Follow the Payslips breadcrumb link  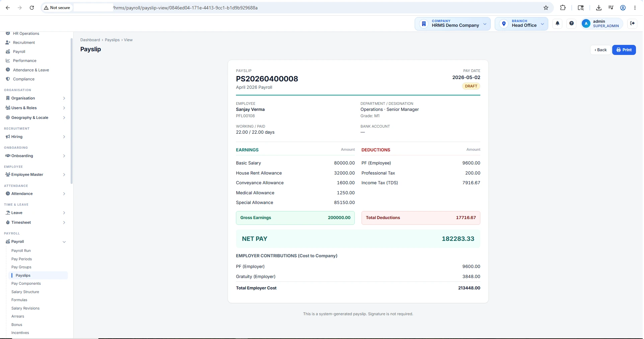pyautogui.click(x=112, y=40)
